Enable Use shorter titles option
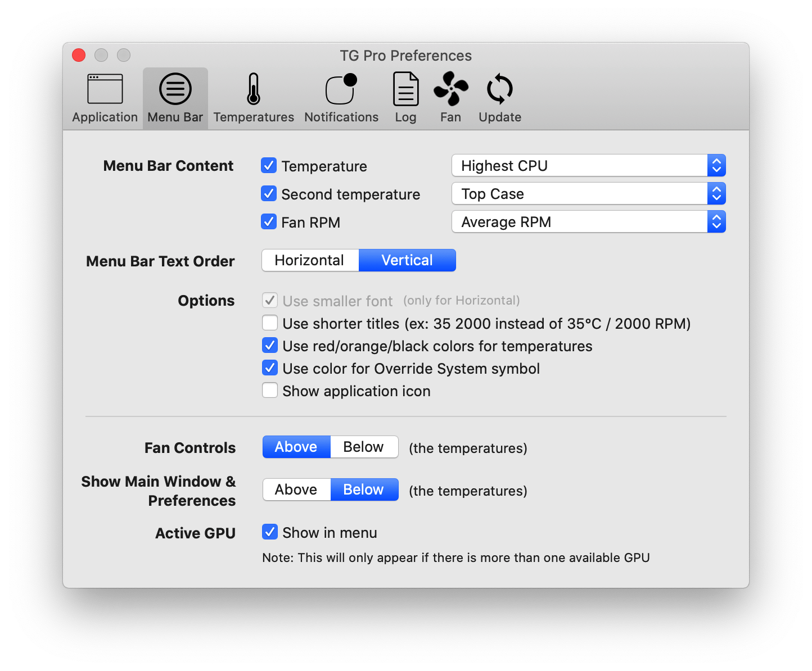Screen dimensions: 812x671 [270, 323]
